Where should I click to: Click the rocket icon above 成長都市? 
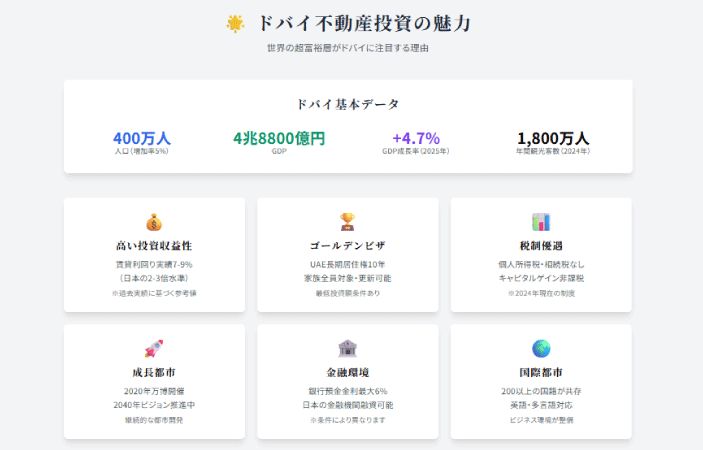[154, 349]
